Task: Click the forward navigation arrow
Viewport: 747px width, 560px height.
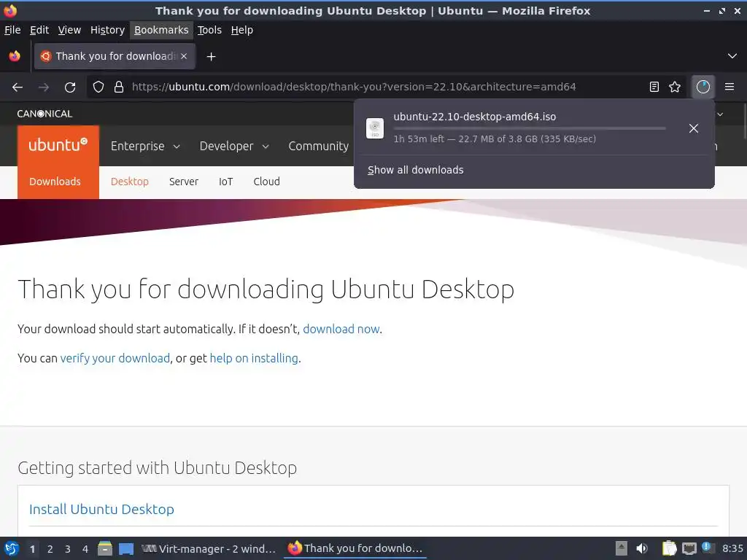Action: tap(44, 87)
